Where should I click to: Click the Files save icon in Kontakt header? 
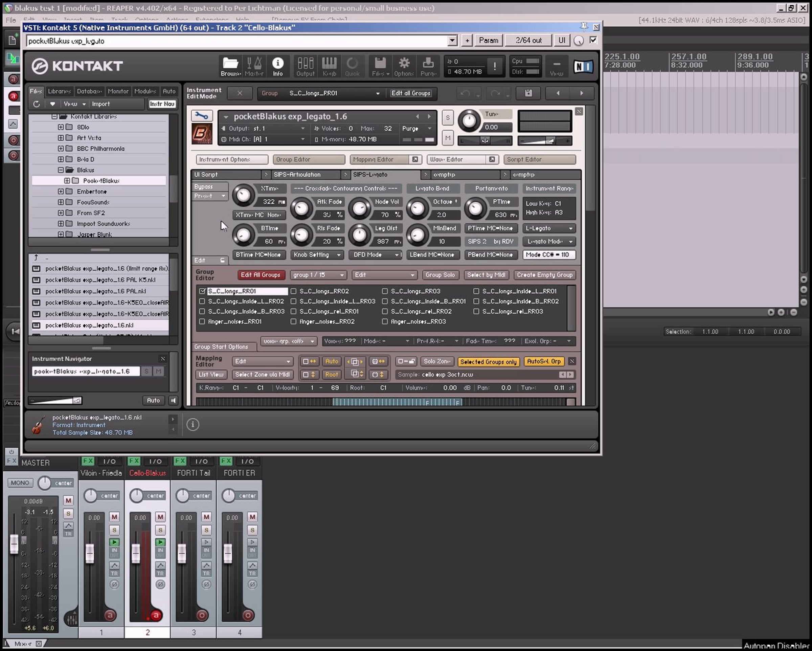pyautogui.click(x=380, y=67)
